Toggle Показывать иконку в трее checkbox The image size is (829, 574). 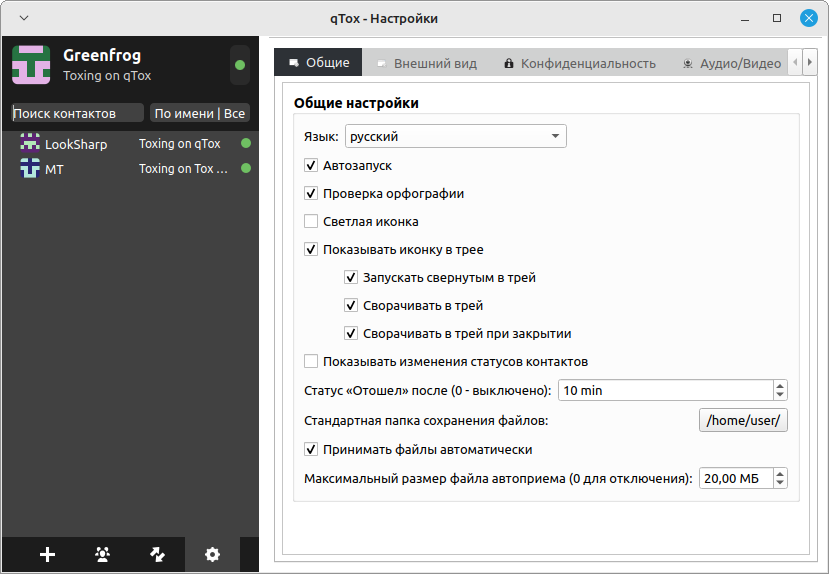(311, 249)
